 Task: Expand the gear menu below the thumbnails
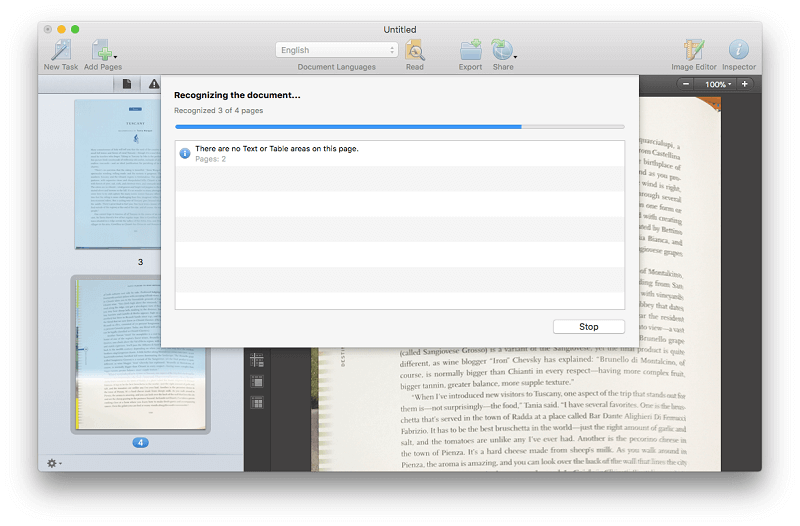54,463
